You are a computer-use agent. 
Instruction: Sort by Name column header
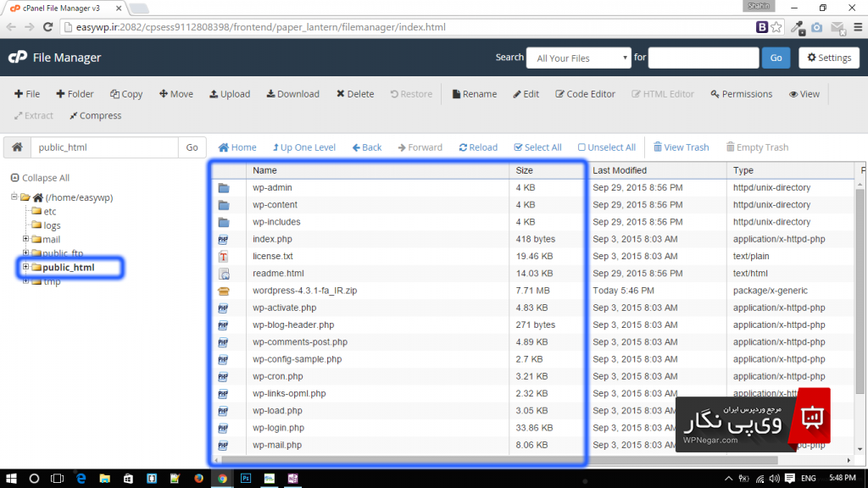point(264,170)
